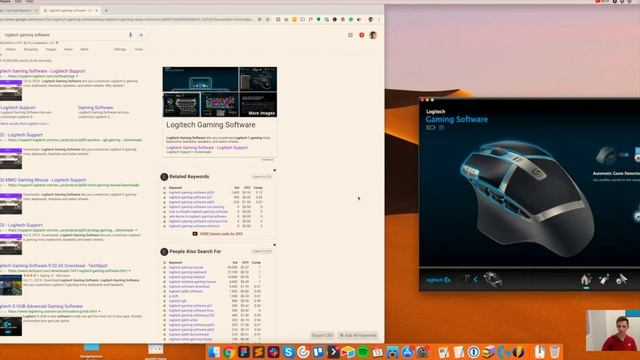Open Google apps grid icon
This screenshot has height=360, width=640.
pyautogui.click(x=350, y=35)
